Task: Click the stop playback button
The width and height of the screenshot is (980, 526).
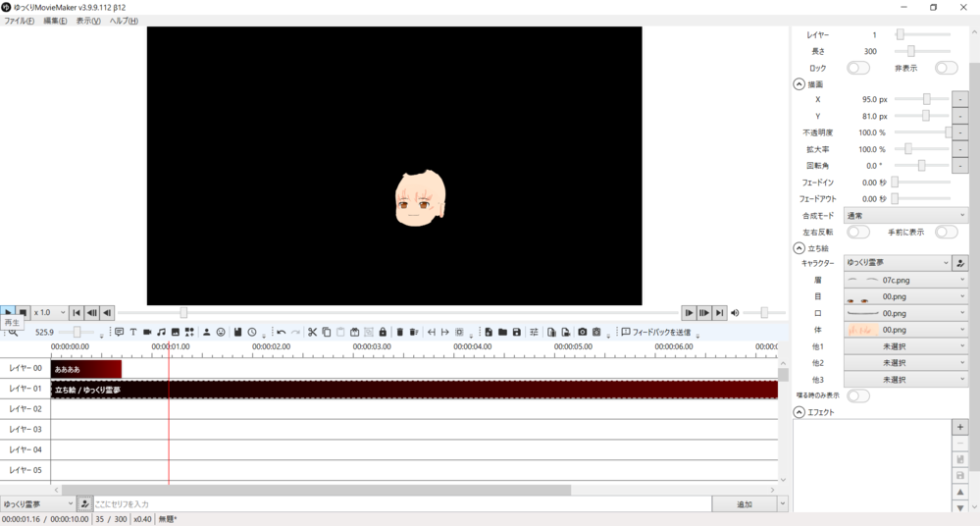Action: point(23,312)
